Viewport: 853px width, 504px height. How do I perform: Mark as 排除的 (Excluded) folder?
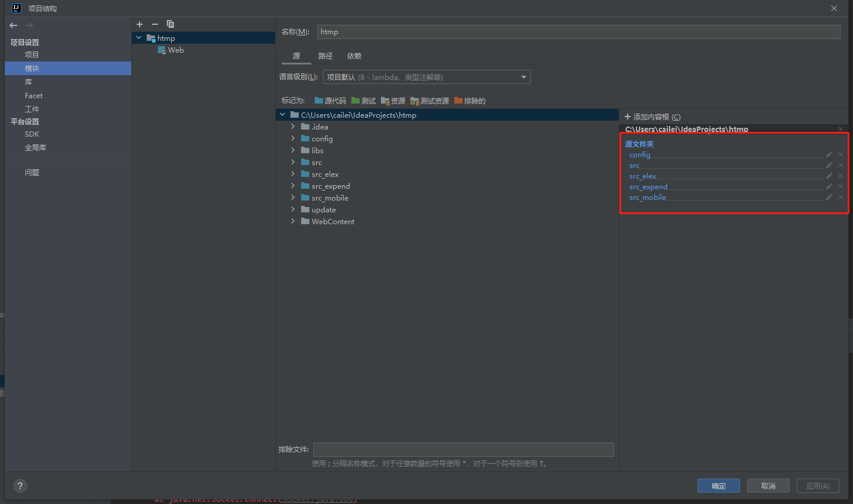click(470, 101)
